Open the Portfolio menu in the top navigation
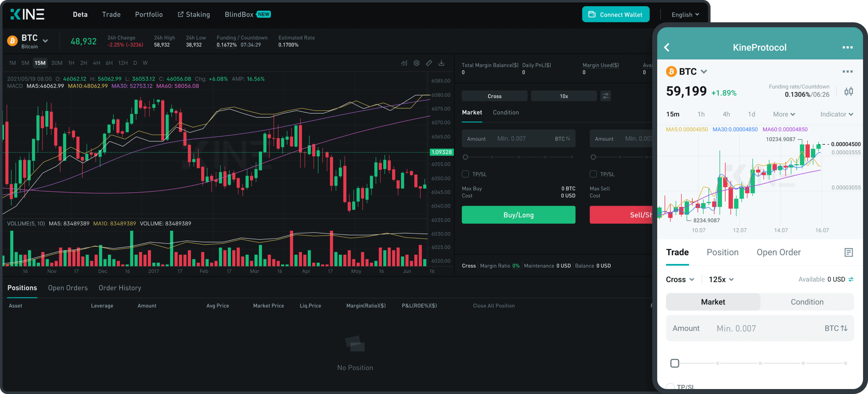 pos(149,15)
